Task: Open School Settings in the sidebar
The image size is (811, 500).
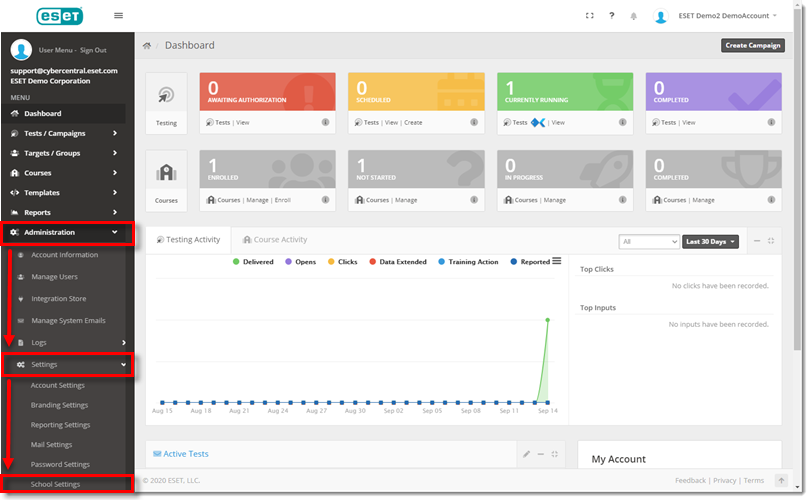Action: 55,484
